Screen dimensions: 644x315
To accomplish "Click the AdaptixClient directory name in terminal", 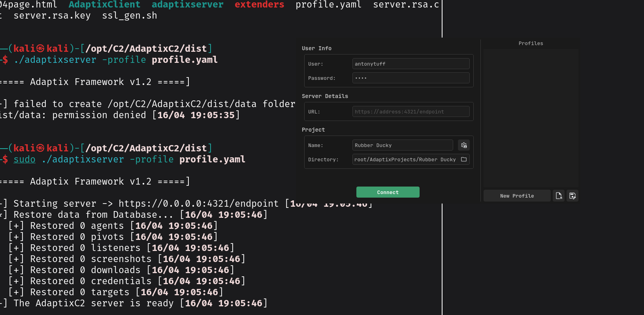I will [104, 5].
